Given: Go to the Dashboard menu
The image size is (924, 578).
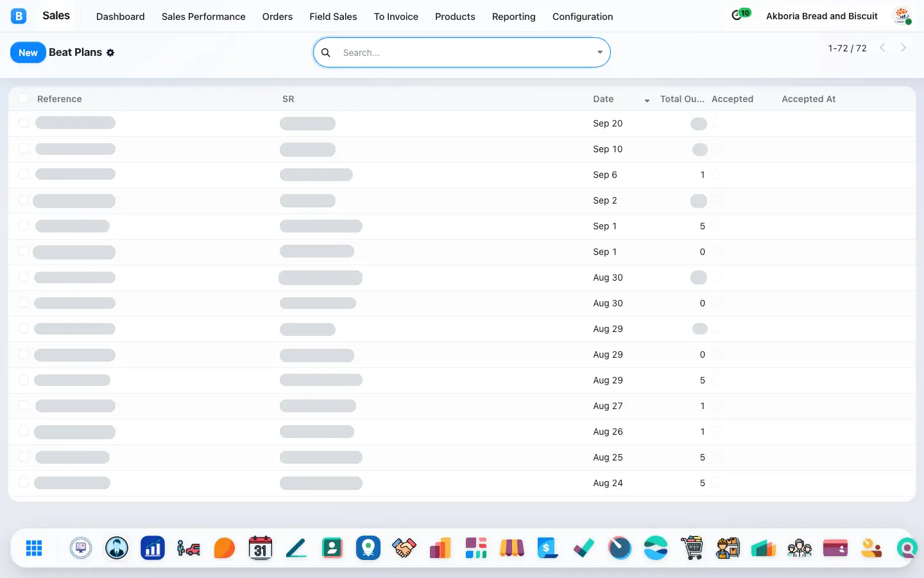Looking at the screenshot, I should pyautogui.click(x=121, y=17).
